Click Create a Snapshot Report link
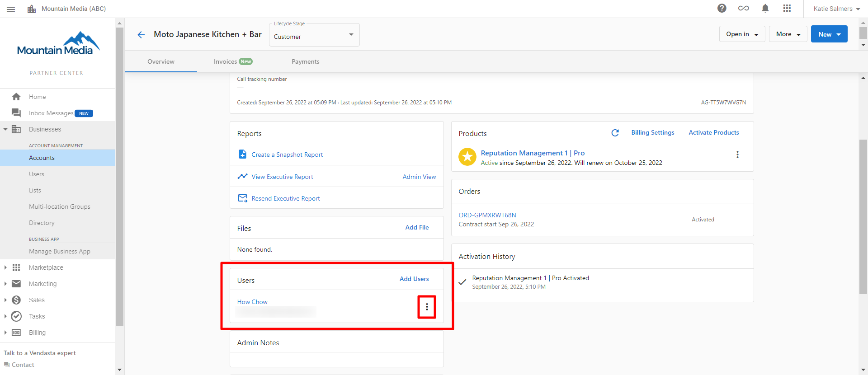The height and width of the screenshot is (375, 868). [x=287, y=155]
